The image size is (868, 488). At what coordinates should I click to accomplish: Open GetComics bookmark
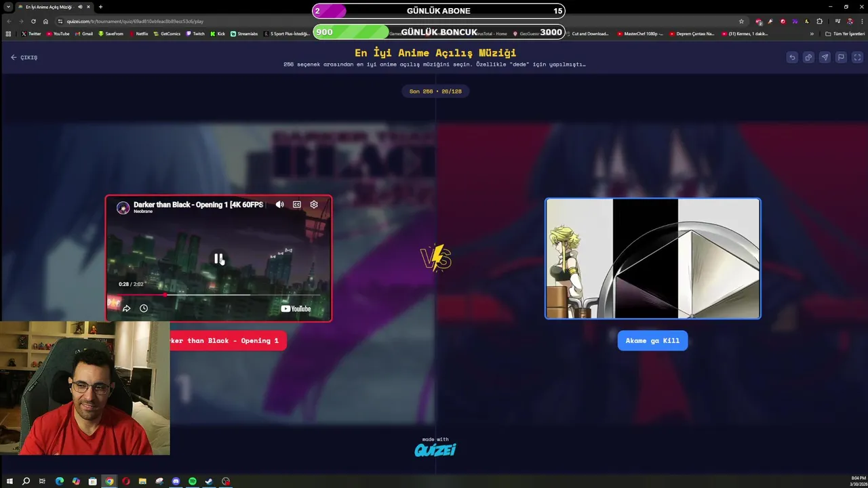167,34
